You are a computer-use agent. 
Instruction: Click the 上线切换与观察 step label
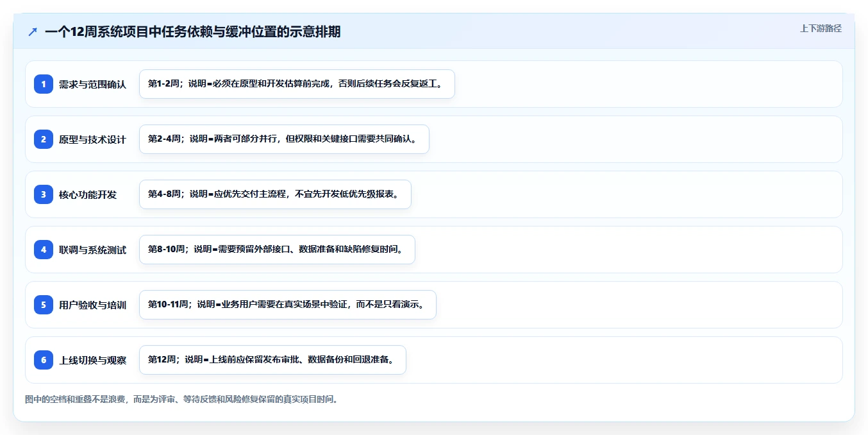click(92, 360)
